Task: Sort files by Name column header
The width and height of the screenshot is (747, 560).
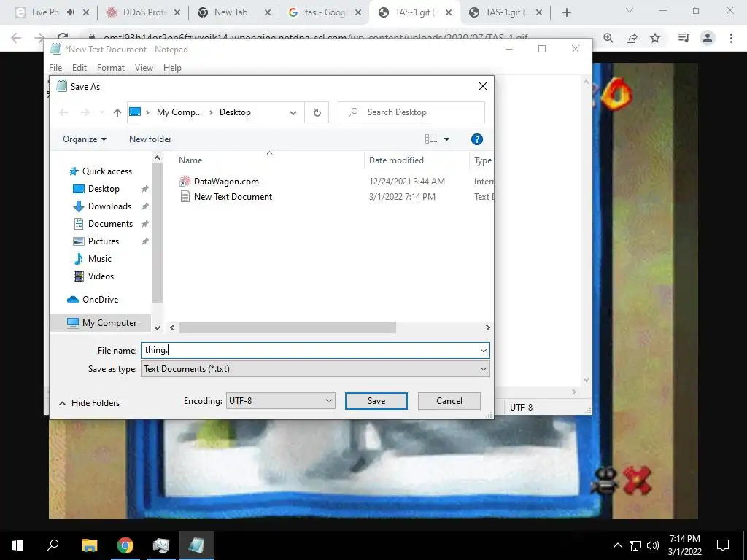Action: click(x=190, y=160)
